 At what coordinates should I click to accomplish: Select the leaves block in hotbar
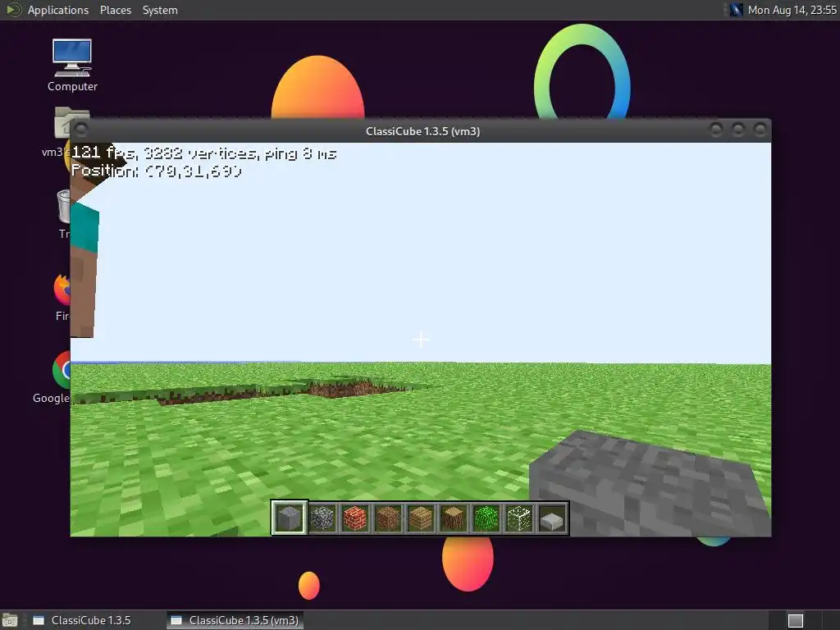point(486,518)
